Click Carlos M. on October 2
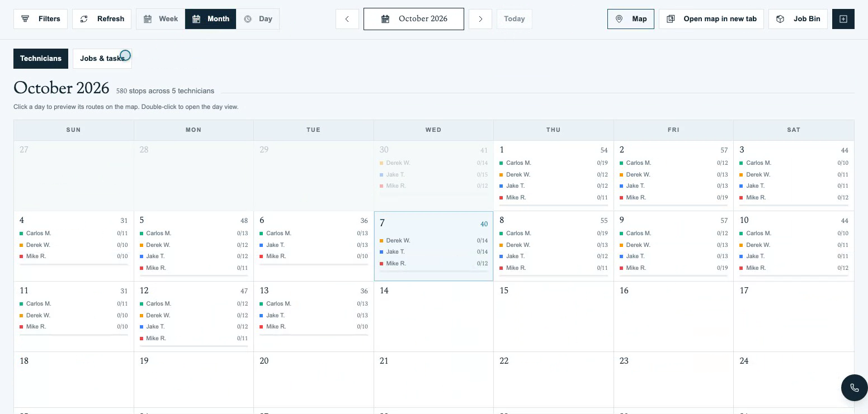The height and width of the screenshot is (414, 868). click(x=673, y=163)
